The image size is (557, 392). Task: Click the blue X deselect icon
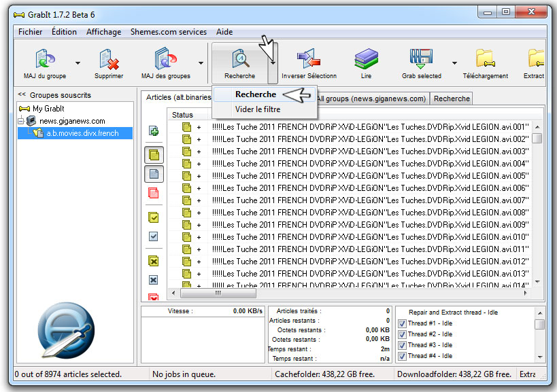point(154,281)
